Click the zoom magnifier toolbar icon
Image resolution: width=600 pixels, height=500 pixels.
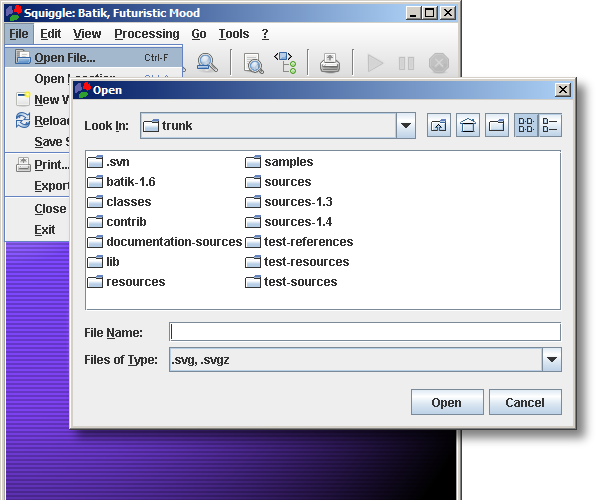[x=207, y=63]
